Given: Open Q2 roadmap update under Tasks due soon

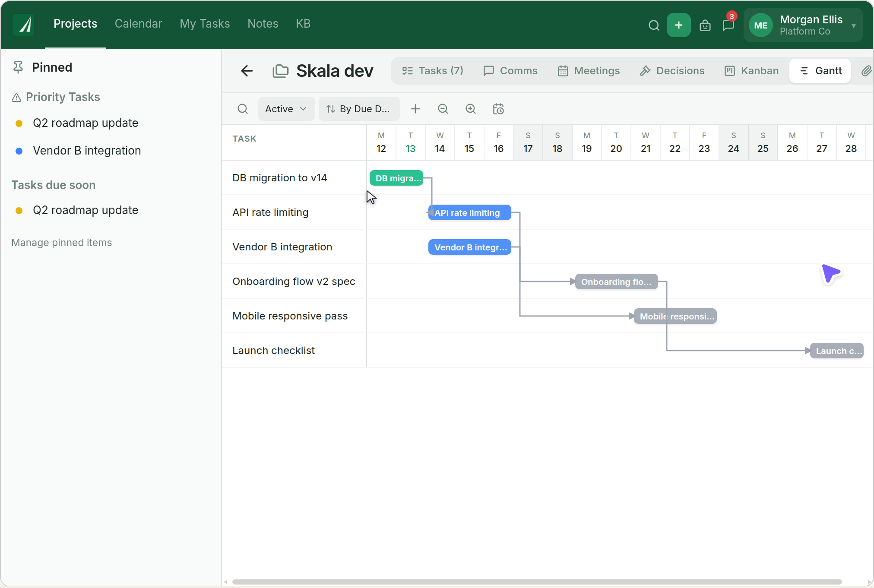Looking at the screenshot, I should coord(85,210).
